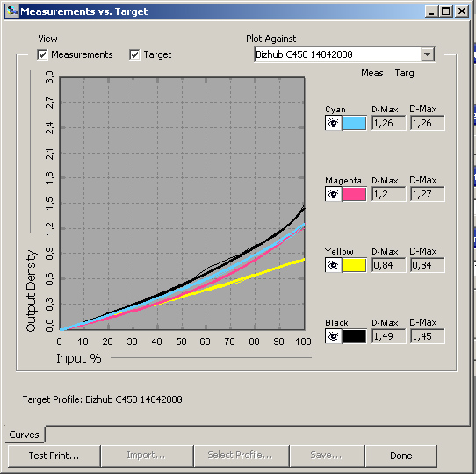Toggle the Yellow curve eye icon

[333, 265]
